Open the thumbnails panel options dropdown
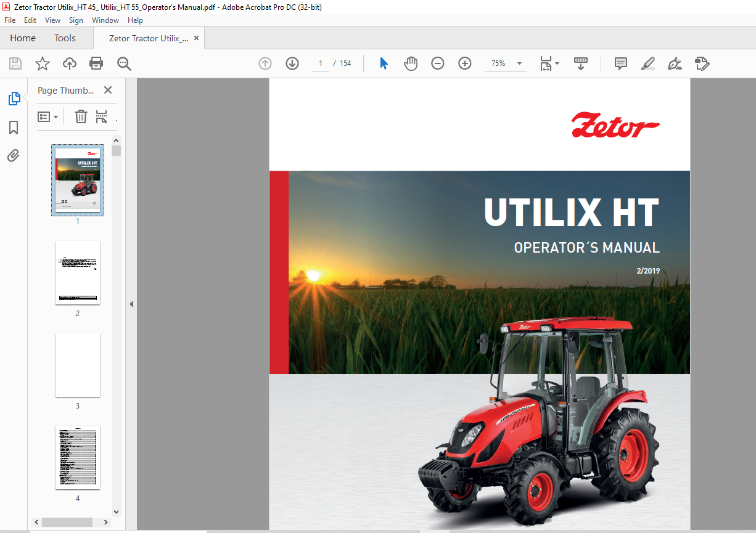This screenshot has width=756, height=533. point(48,116)
